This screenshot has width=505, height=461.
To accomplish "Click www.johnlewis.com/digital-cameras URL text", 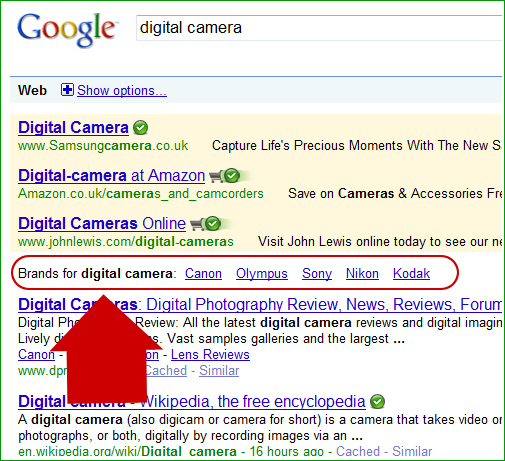I will (x=126, y=242).
